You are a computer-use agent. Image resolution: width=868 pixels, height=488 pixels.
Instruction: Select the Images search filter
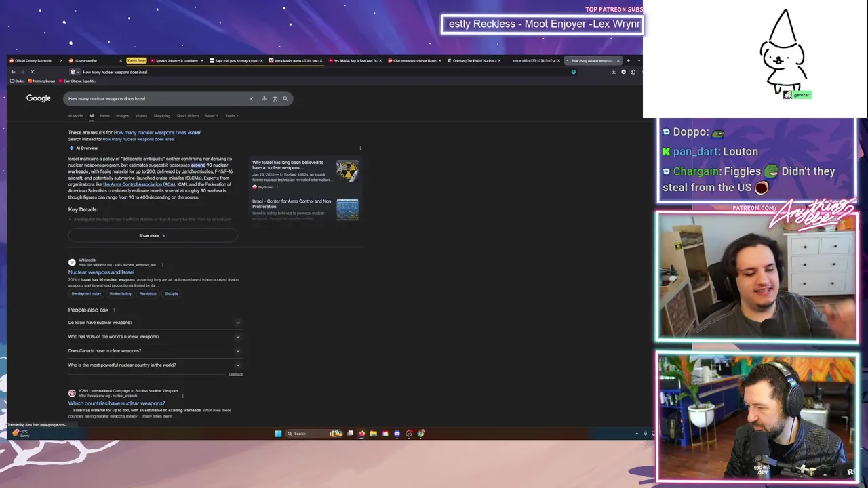[x=122, y=116]
